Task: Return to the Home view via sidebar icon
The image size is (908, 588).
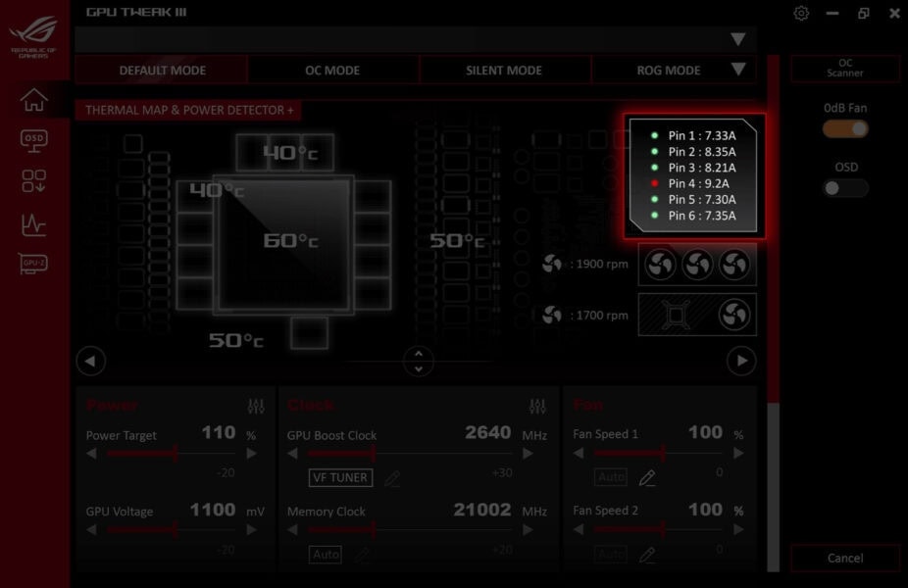Action: 32,98
